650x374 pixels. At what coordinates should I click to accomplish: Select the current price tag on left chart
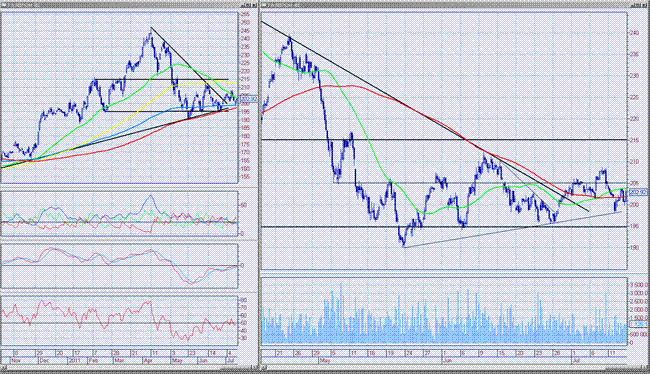click(x=249, y=100)
